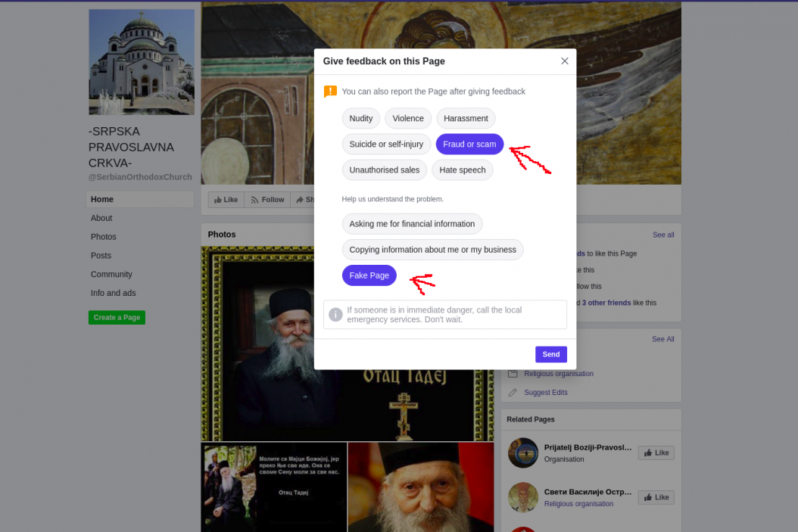Click the pencil icon beside Suggest Edits
Image resolution: width=798 pixels, height=532 pixels.
pyautogui.click(x=513, y=393)
